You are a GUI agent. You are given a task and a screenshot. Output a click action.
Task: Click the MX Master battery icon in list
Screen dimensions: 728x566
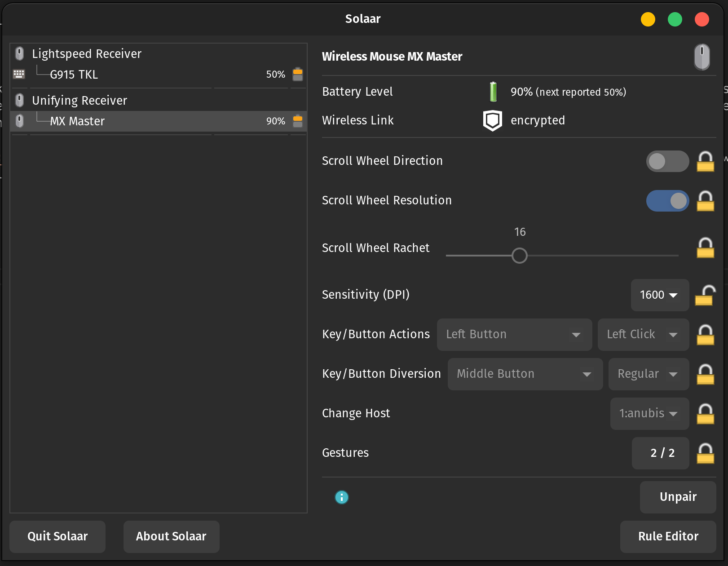pyautogui.click(x=298, y=121)
